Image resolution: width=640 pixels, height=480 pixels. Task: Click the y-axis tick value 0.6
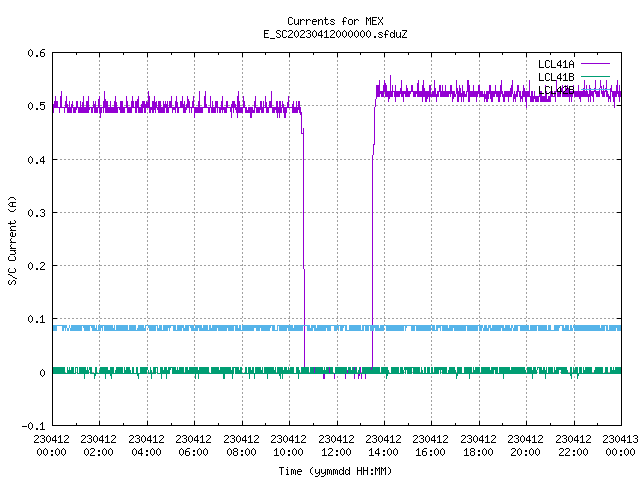coord(36,53)
